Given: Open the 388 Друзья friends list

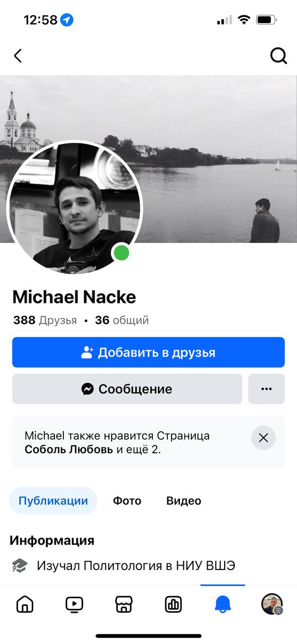Looking at the screenshot, I should coord(45,320).
